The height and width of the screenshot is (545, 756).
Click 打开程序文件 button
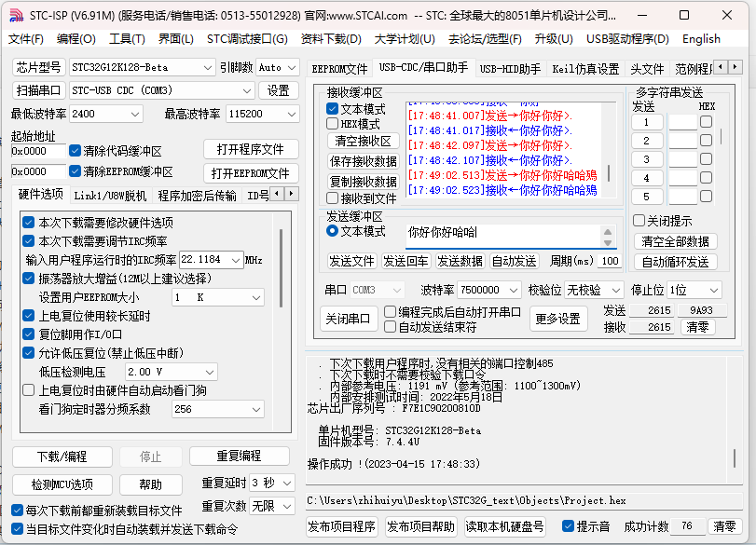[x=251, y=149]
